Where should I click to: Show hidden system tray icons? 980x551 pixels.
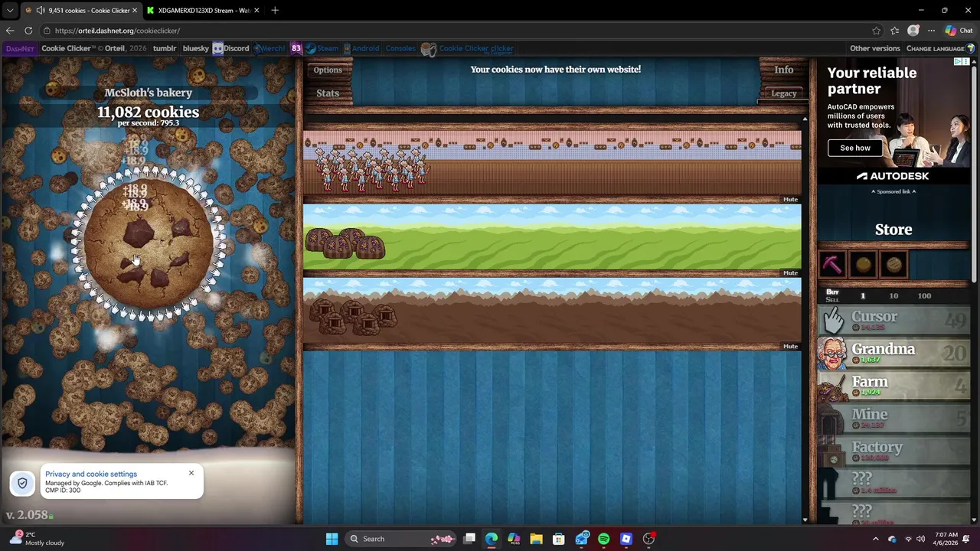876,539
